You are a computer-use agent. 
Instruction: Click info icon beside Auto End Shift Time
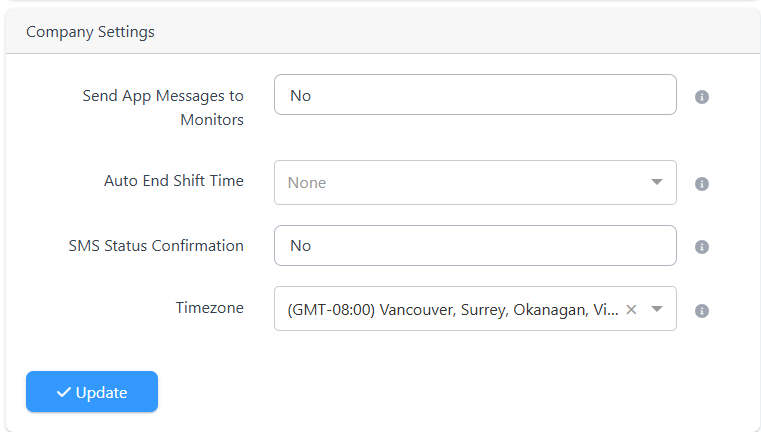(701, 184)
